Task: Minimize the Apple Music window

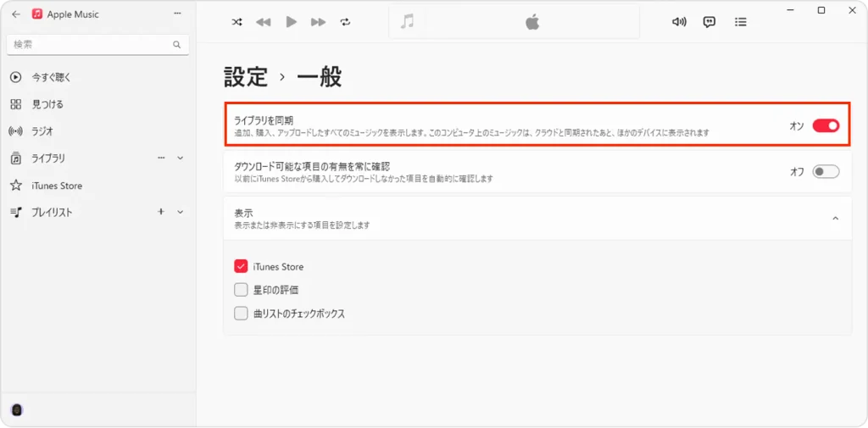Action: (x=791, y=10)
